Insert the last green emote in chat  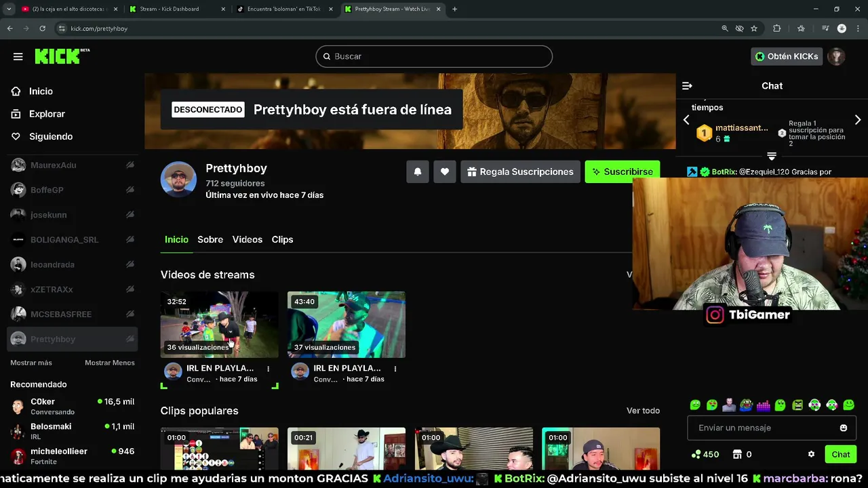coord(849,405)
